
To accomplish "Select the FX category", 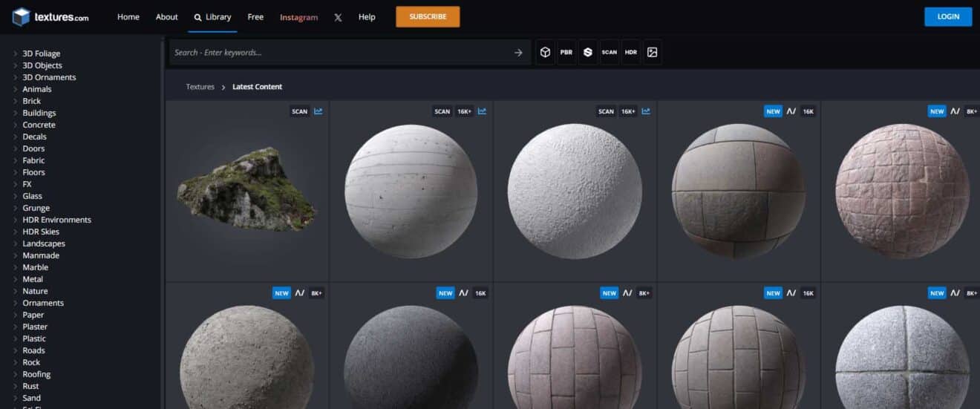I will [x=27, y=184].
